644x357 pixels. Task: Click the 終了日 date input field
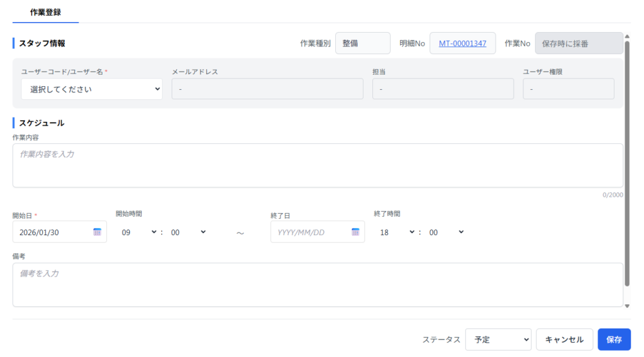coord(309,232)
